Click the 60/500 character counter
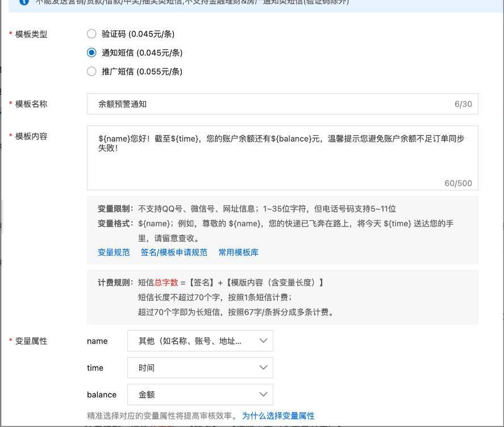The width and height of the screenshot is (504, 427). coord(458,184)
